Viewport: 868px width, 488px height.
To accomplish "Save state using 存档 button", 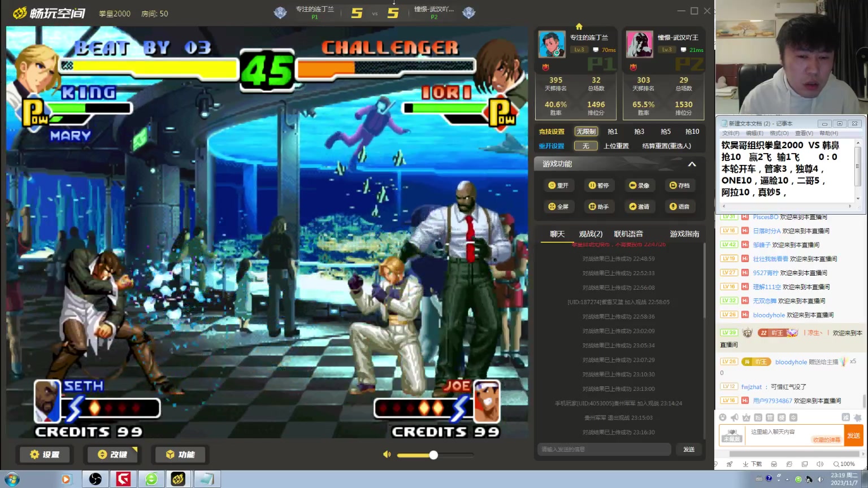I will pos(679,185).
